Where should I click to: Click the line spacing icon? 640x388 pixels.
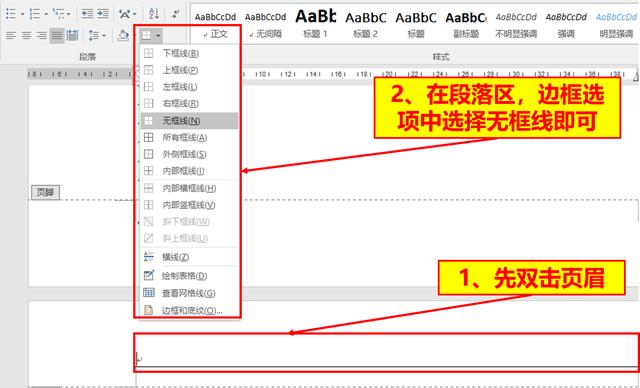tap(93, 35)
